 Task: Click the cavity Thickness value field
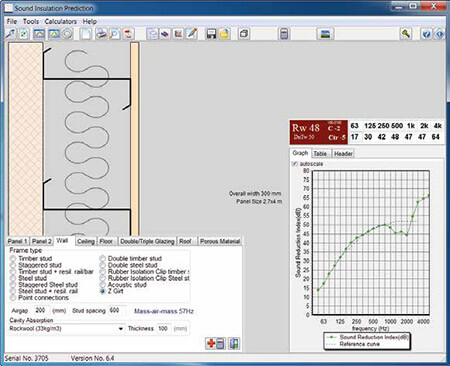coord(163,329)
